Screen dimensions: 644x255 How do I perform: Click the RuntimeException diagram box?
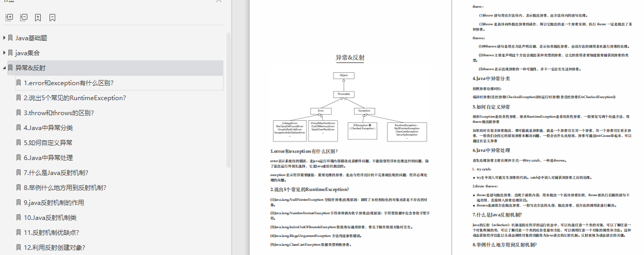pyautogui.click(x=407, y=131)
